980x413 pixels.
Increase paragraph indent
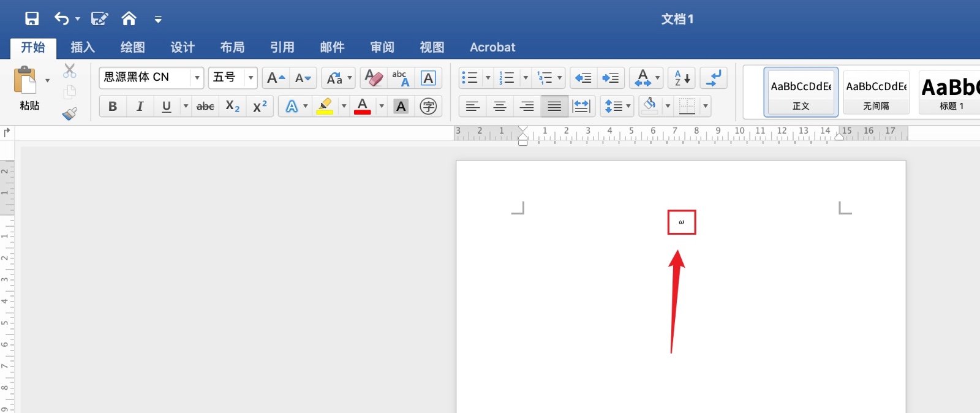pos(611,78)
